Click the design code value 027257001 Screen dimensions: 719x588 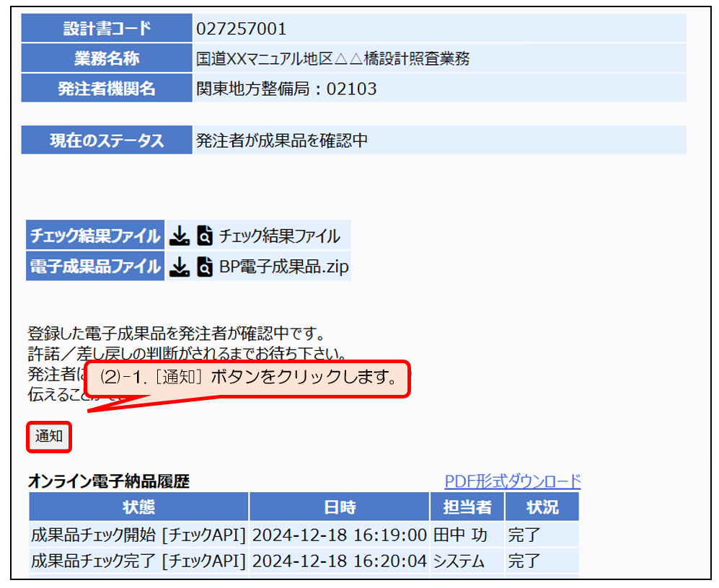242,29
